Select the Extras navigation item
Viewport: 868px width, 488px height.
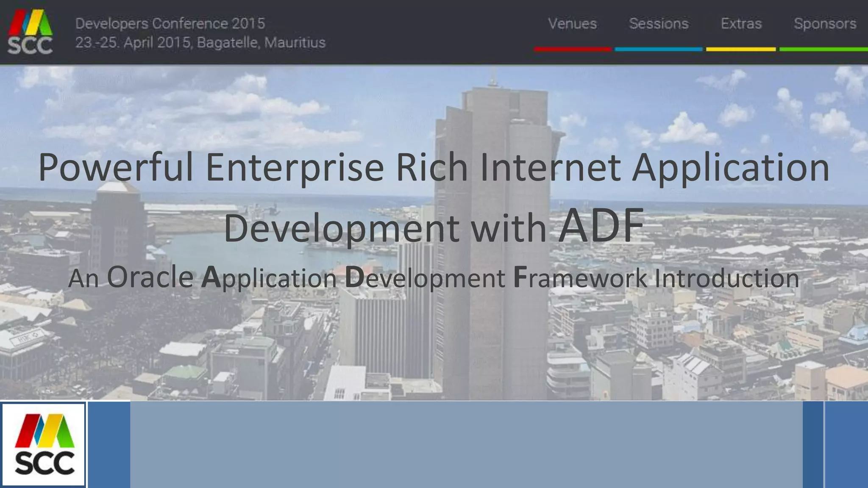[741, 24]
